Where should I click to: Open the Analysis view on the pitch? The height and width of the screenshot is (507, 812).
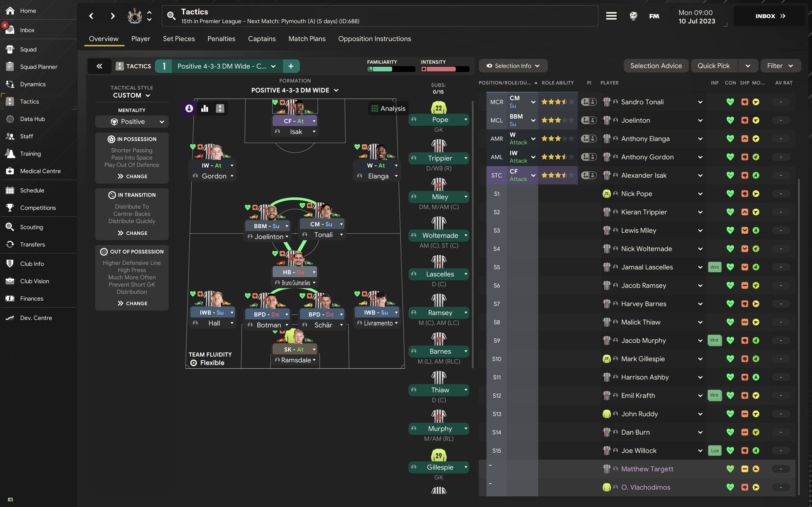388,108
